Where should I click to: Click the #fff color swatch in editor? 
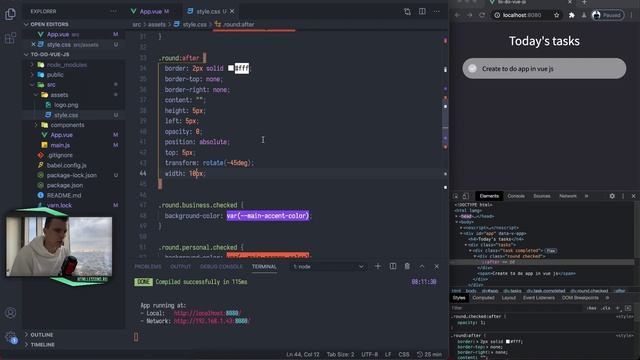[231, 68]
